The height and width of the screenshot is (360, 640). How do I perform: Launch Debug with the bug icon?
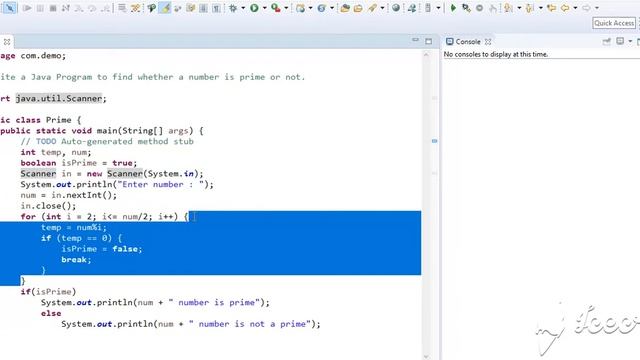[x=233, y=8]
